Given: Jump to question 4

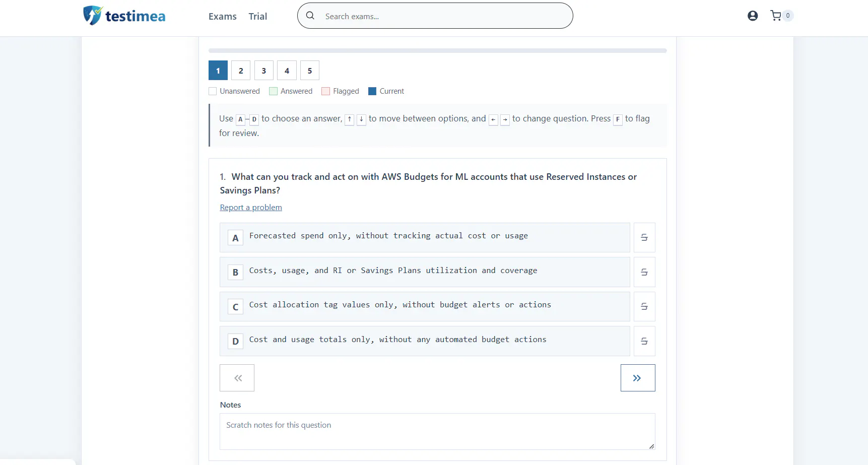Looking at the screenshot, I should pos(287,71).
